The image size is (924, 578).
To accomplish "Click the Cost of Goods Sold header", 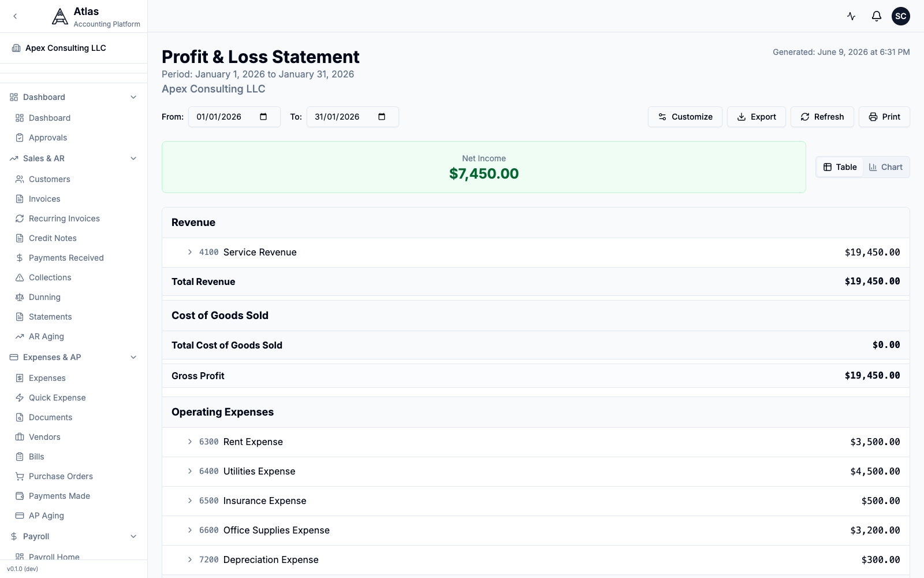I will point(220,316).
